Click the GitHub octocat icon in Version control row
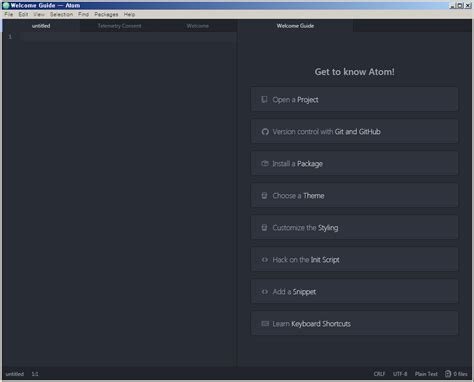Image resolution: width=474 pixels, height=382 pixels. 265,132
